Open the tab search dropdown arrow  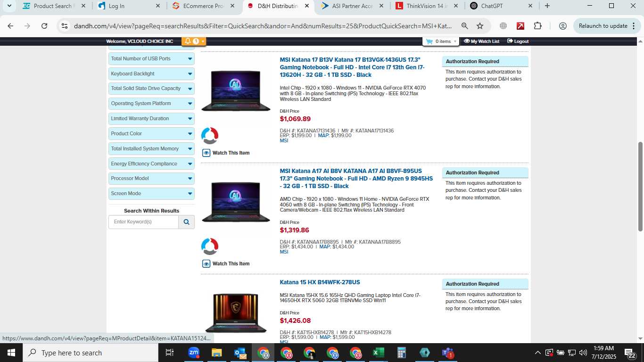9,6
